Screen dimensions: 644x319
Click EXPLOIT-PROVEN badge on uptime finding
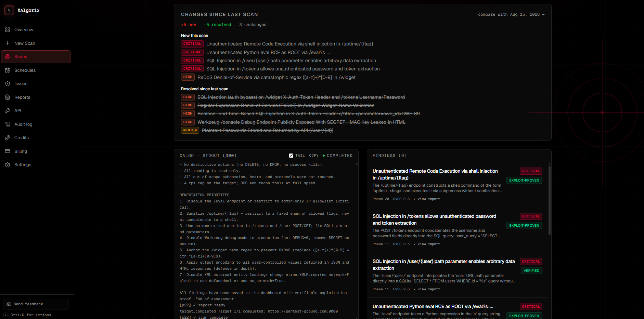point(524,181)
